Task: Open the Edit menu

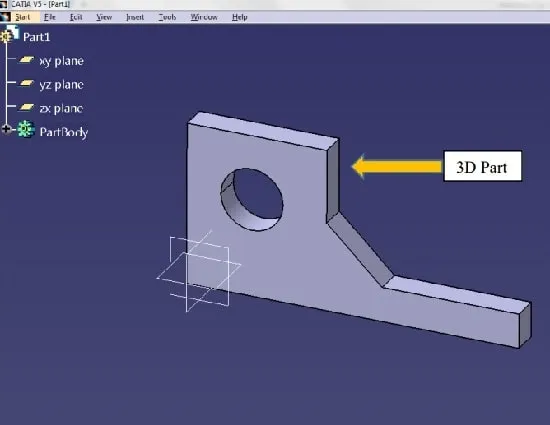Action: tap(76, 17)
